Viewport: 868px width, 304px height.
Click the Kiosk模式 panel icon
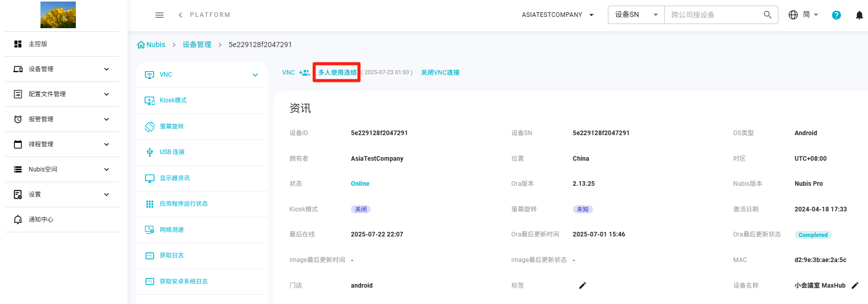click(x=150, y=101)
